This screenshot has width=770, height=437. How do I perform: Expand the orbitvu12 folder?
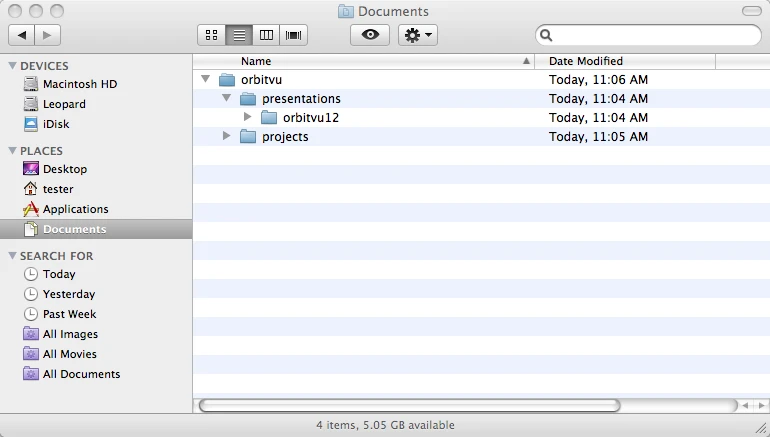coord(248,117)
